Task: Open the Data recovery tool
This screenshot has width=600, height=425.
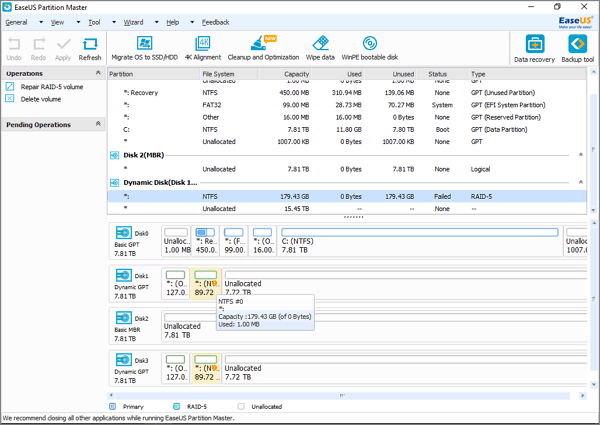Action: [x=534, y=49]
